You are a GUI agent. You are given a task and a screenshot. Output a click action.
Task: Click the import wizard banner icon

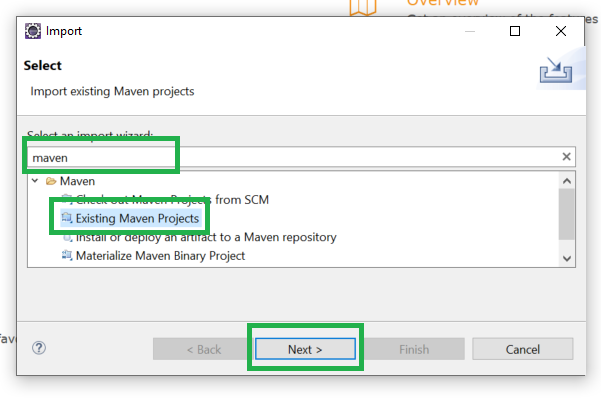click(x=555, y=70)
